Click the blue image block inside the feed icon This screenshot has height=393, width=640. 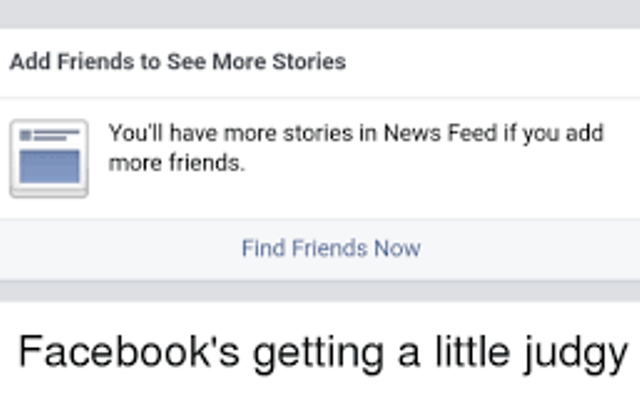[x=49, y=166]
